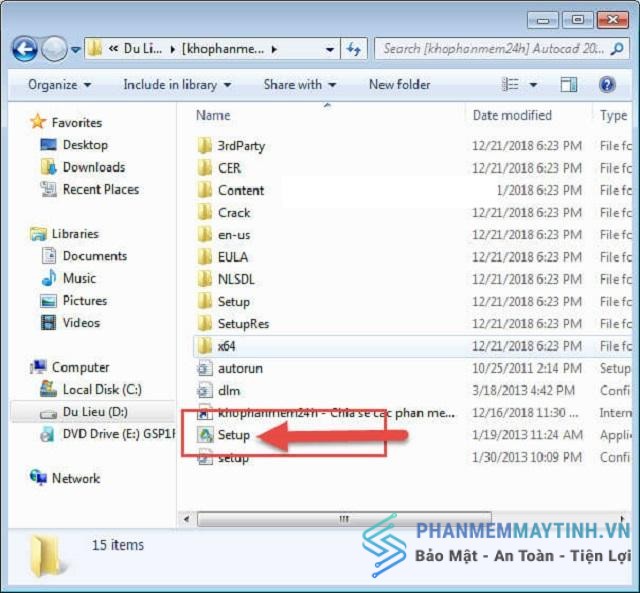Click the [khophanme... breadcrumb segment
The width and height of the screenshot is (640, 593).
(223, 49)
